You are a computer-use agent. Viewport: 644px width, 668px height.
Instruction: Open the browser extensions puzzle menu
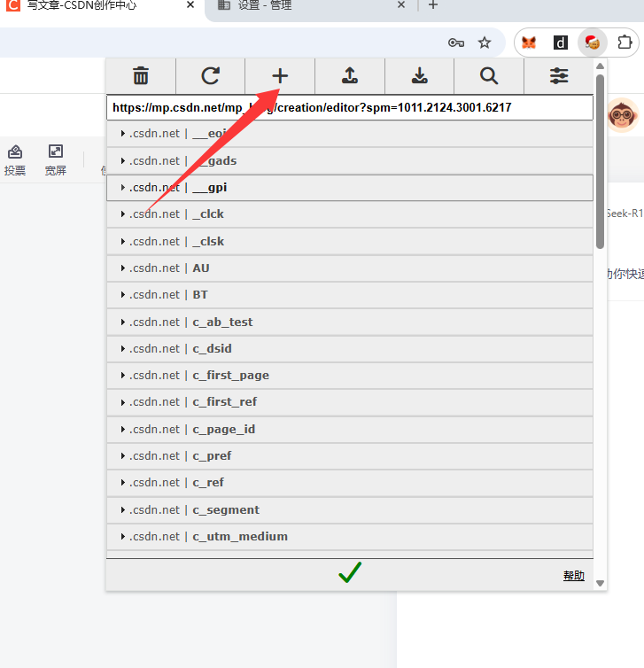625,43
